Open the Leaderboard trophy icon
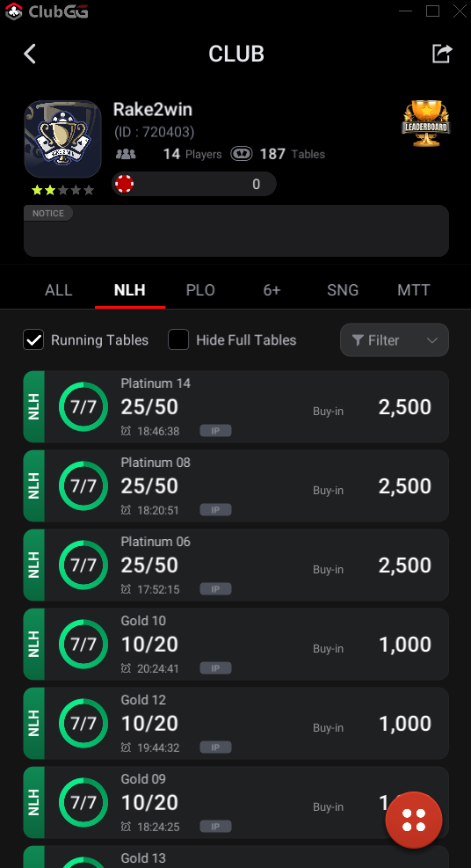The image size is (471, 868). click(x=425, y=123)
